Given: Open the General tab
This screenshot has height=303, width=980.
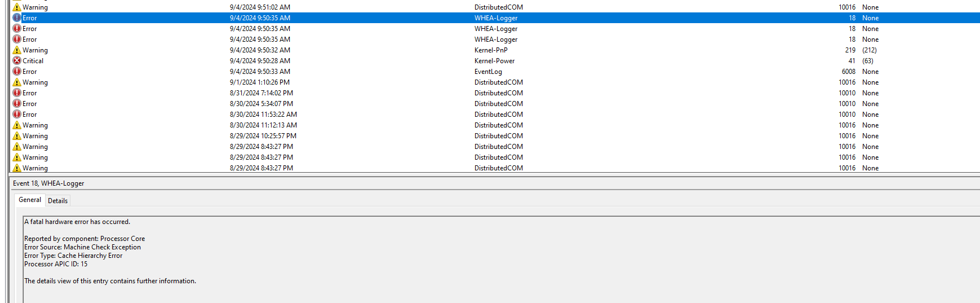Looking at the screenshot, I should [30, 200].
